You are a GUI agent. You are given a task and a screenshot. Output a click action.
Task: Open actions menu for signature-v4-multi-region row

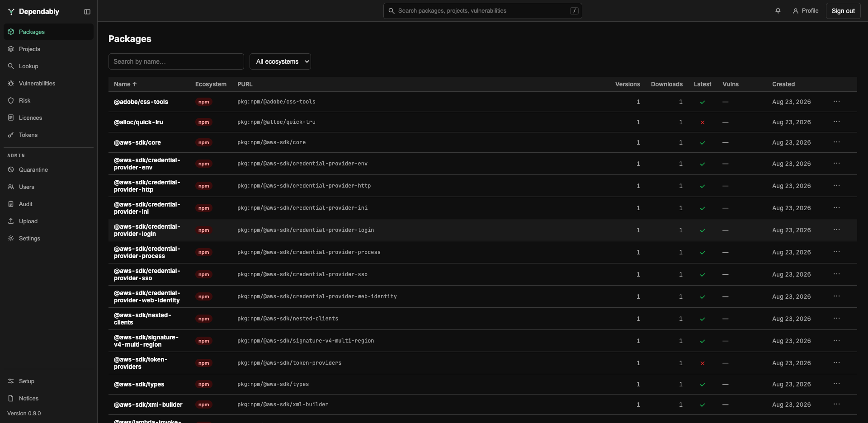pos(836,341)
